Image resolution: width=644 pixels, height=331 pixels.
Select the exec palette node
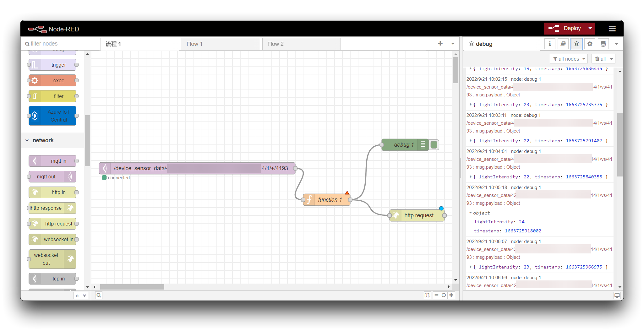tap(52, 80)
